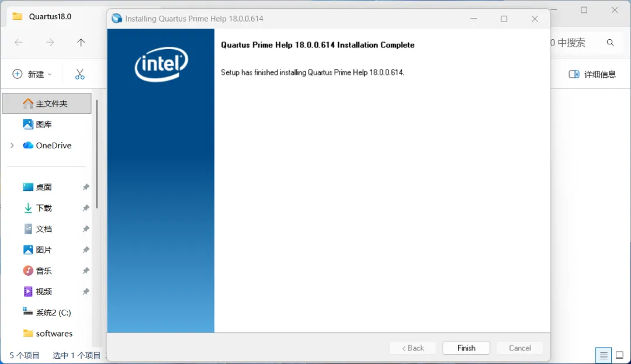Click the Explorer search magnifier icon
This screenshot has width=631, height=364.
pos(610,43)
